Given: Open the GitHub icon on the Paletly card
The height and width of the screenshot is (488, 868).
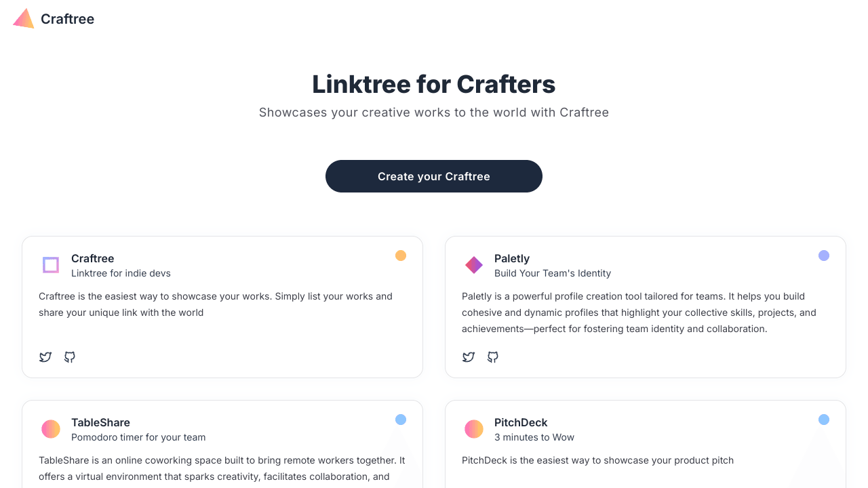Looking at the screenshot, I should coord(493,357).
